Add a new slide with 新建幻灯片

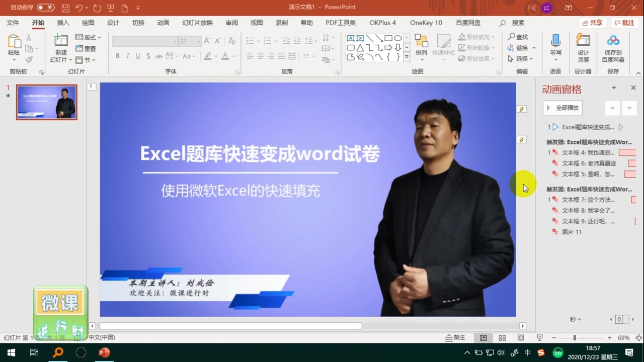[x=61, y=48]
